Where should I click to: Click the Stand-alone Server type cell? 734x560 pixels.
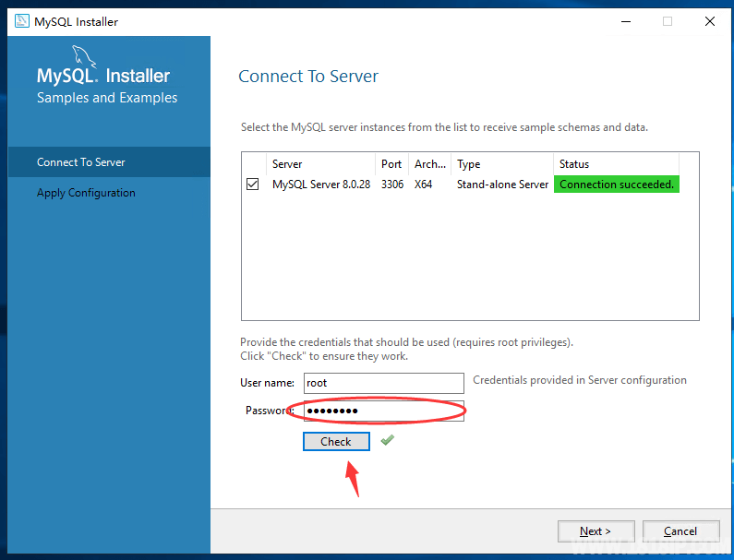pyautogui.click(x=502, y=185)
